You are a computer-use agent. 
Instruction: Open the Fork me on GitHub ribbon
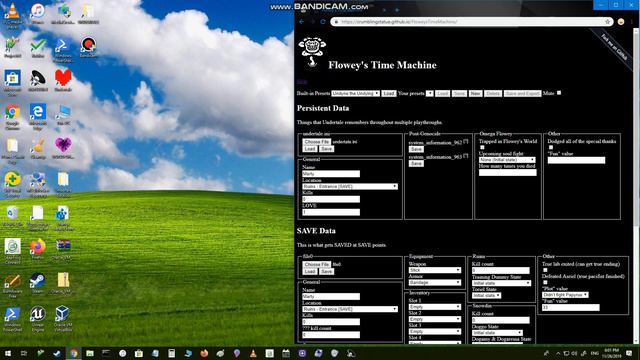(x=614, y=48)
